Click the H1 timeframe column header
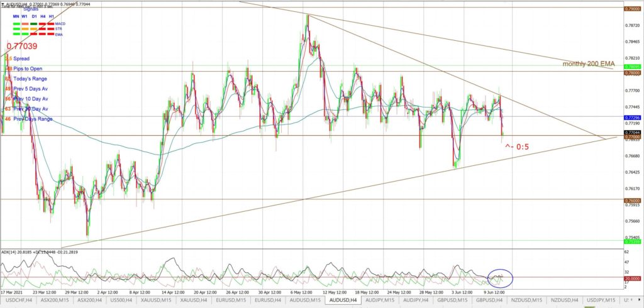The image size is (644, 308). pyautogui.click(x=52, y=16)
